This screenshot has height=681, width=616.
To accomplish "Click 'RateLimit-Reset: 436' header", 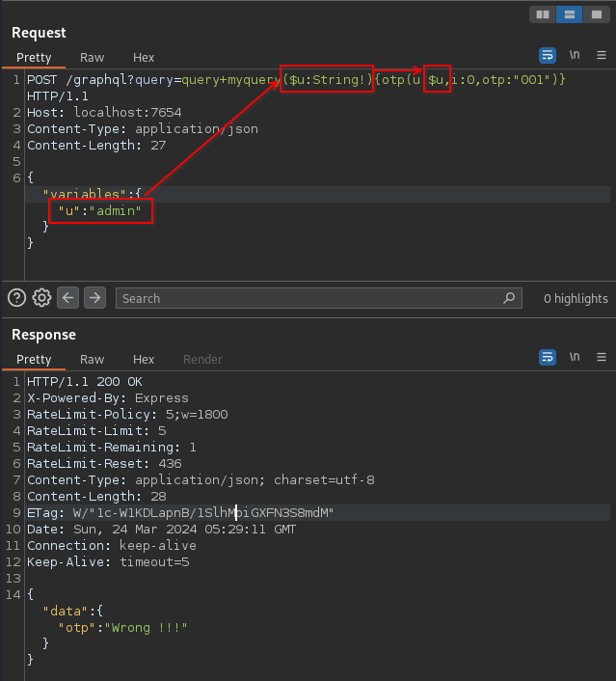I will click(x=104, y=464).
